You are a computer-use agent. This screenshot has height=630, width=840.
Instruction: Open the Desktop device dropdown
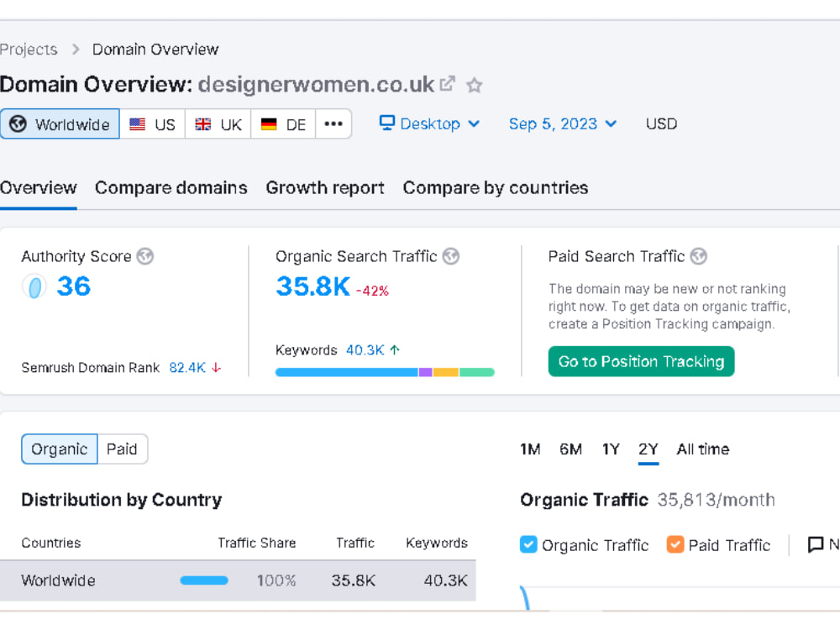tap(429, 123)
